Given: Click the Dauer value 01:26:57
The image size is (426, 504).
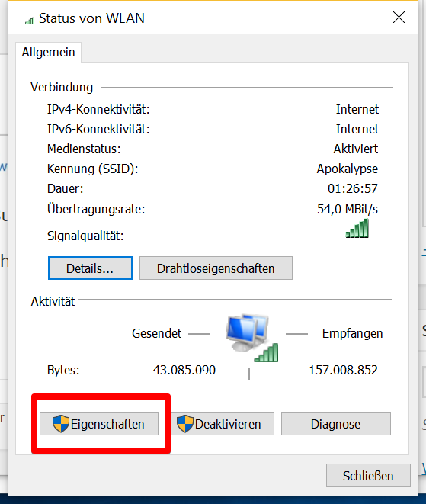Looking at the screenshot, I should click(353, 188).
